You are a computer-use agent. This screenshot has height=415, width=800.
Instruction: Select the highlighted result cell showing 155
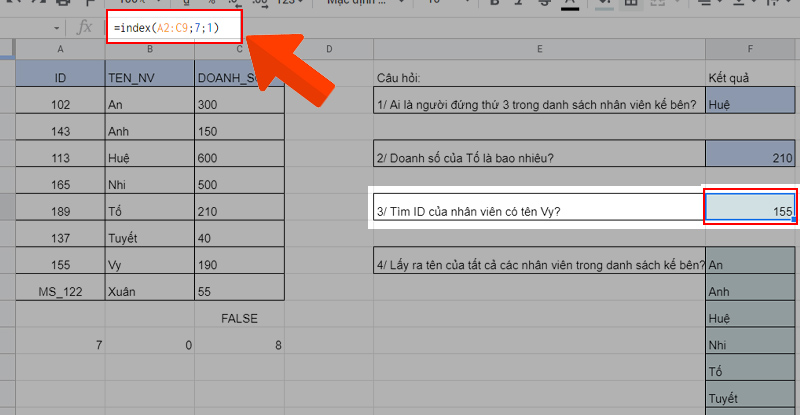pos(751,209)
